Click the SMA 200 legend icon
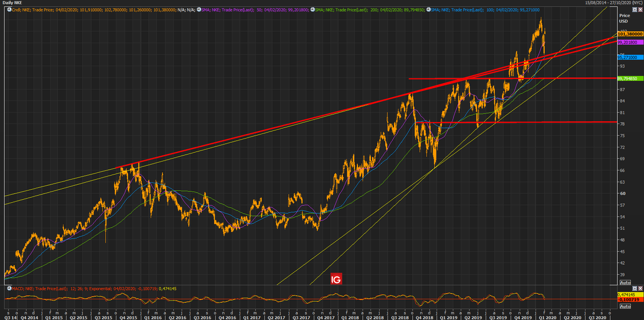The image size is (644, 320). pyautogui.click(x=312, y=9)
